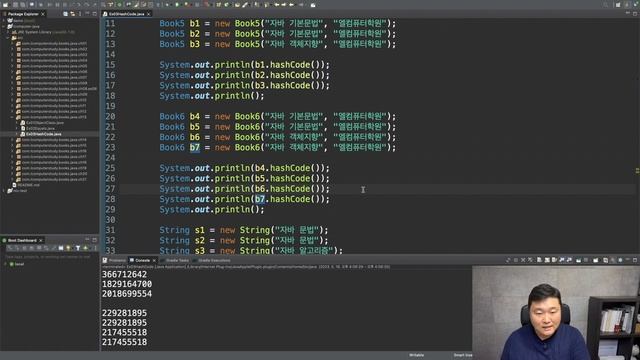Select the Console tab

(142, 260)
